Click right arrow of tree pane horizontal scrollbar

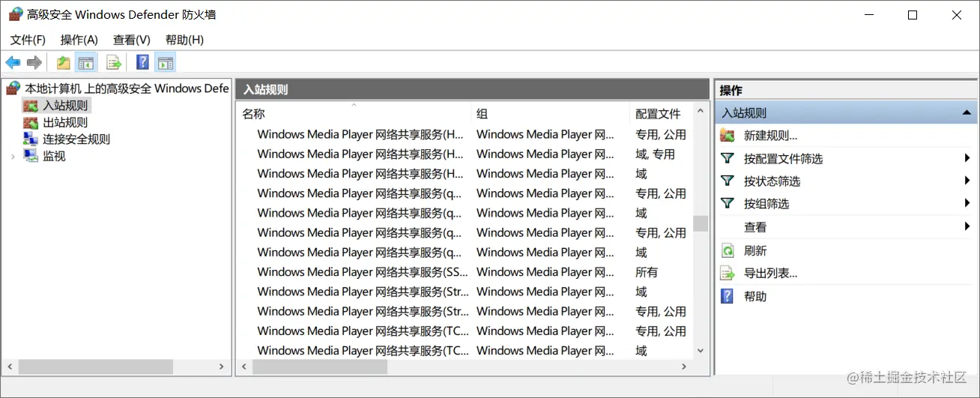222,367
